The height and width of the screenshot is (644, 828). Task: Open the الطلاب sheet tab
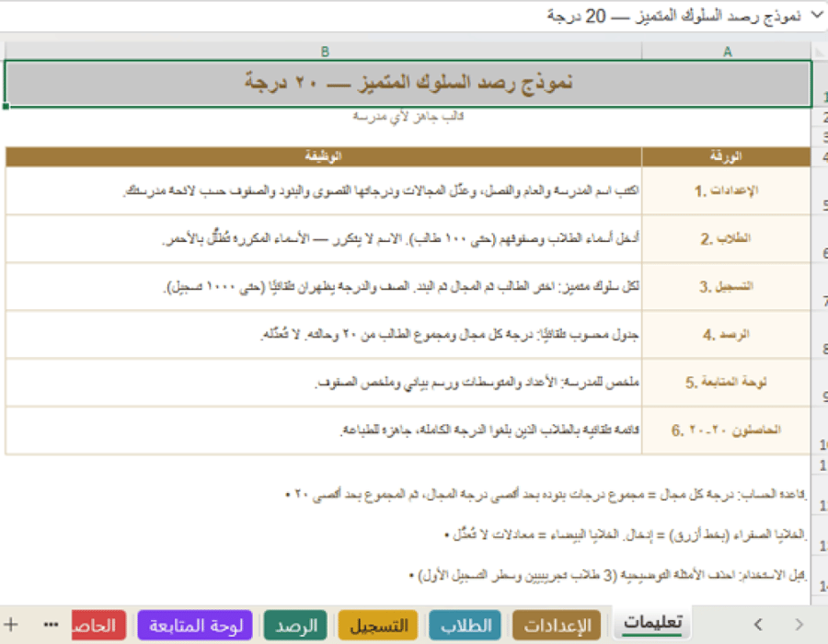466,626
